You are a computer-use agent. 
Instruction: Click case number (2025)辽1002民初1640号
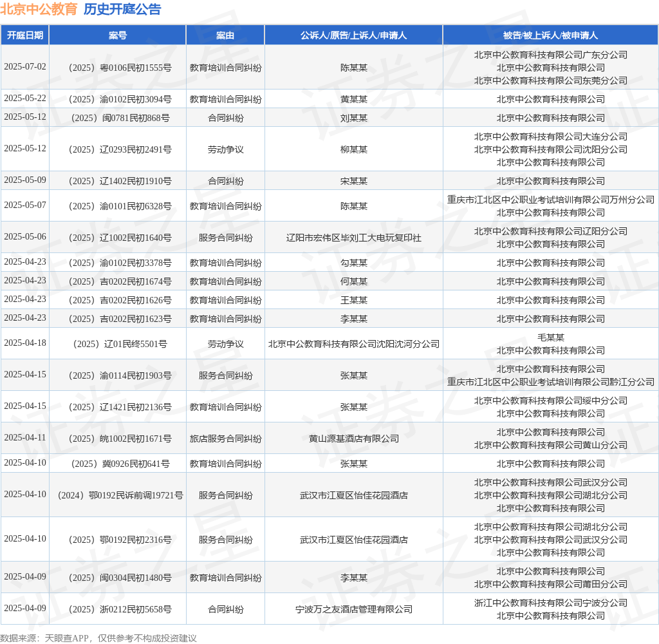(x=120, y=238)
